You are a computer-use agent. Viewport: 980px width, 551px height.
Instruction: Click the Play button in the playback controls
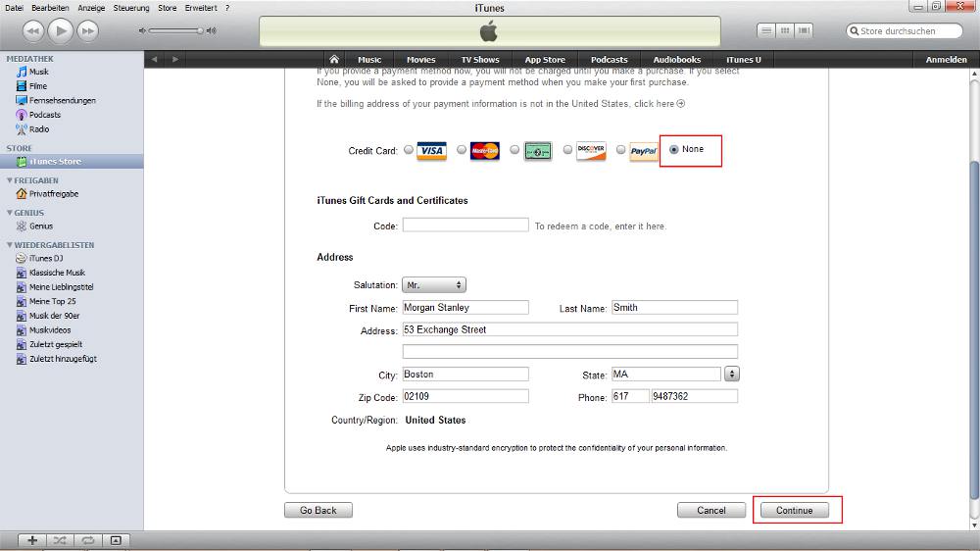click(60, 31)
